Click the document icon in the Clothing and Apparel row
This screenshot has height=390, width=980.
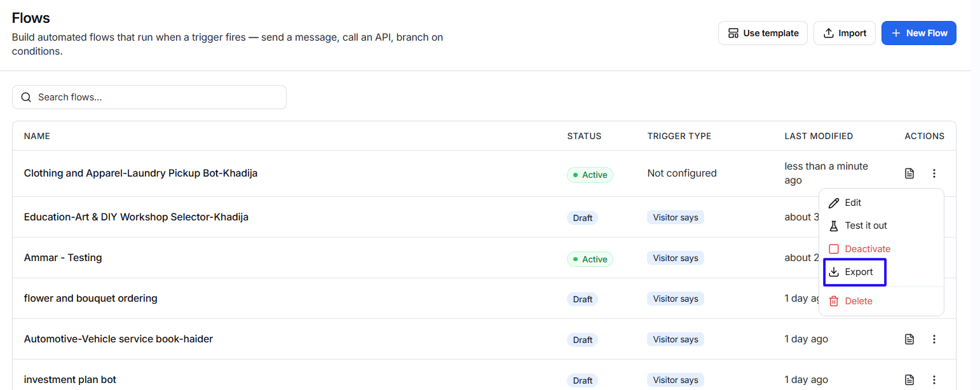[909, 173]
